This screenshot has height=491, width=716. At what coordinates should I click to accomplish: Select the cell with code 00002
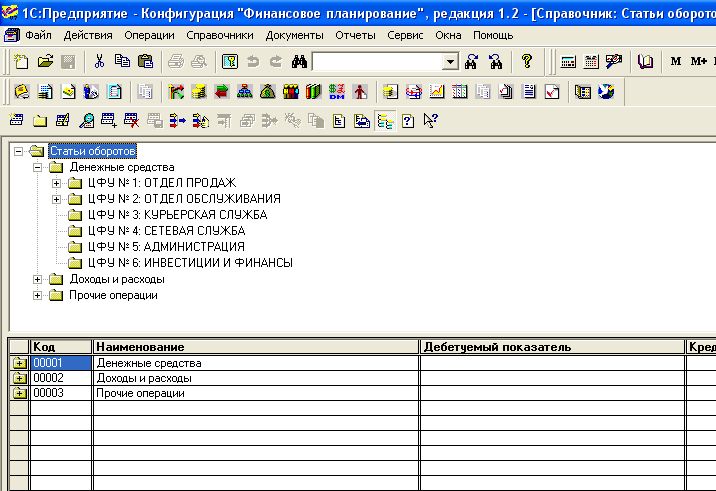click(61, 378)
